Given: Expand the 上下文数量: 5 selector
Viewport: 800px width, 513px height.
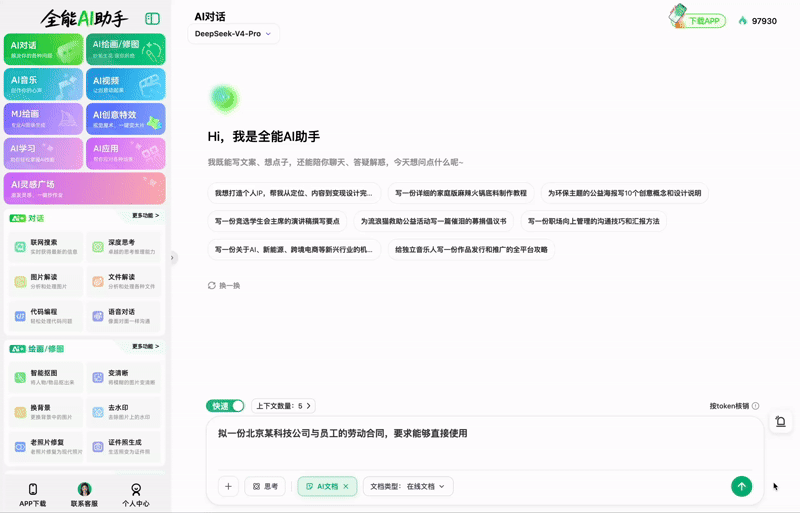Looking at the screenshot, I should (x=283, y=406).
